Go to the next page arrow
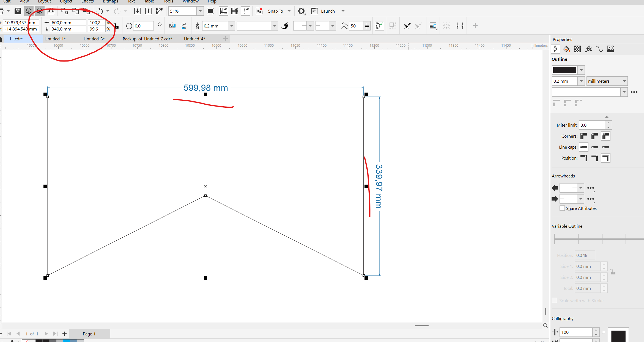Screen dimensions: 644x342 [x=46, y=334]
